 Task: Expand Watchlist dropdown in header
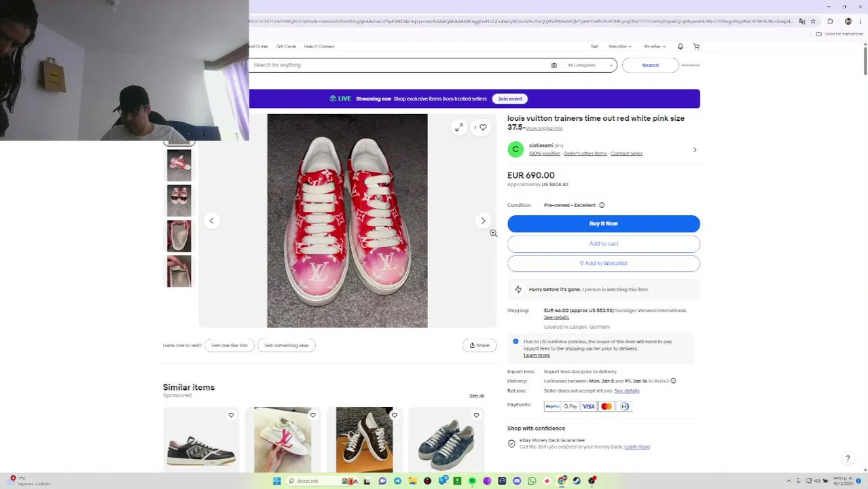pos(620,46)
